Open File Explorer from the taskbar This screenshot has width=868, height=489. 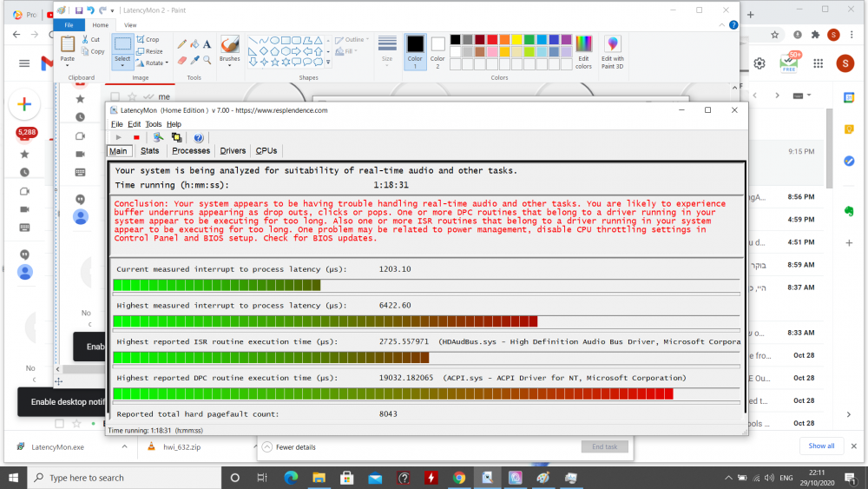[319, 478]
